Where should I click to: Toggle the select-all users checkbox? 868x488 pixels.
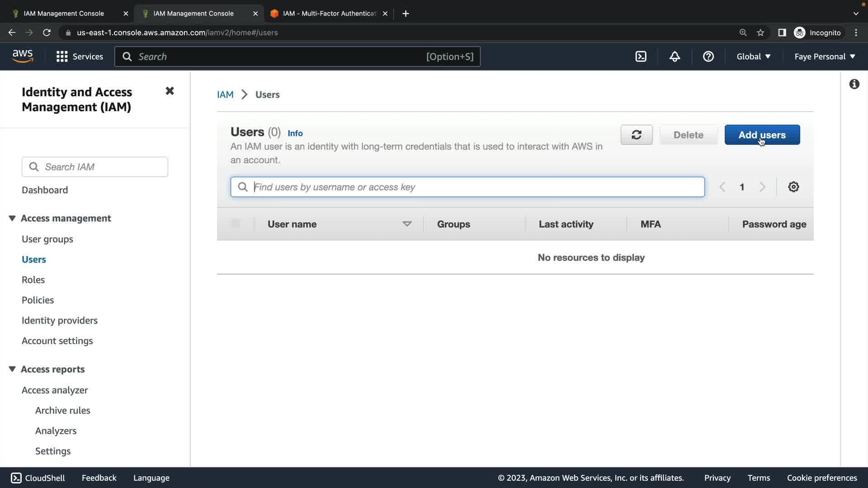(x=236, y=224)
